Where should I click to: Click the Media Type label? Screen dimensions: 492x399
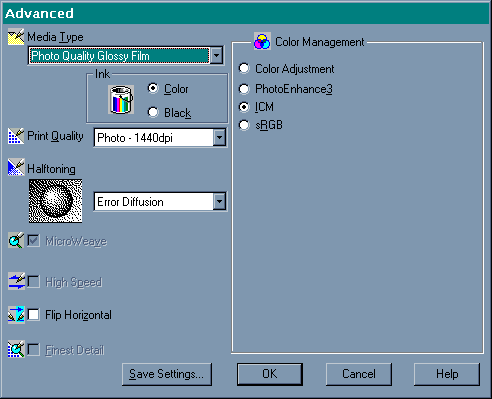55,37
